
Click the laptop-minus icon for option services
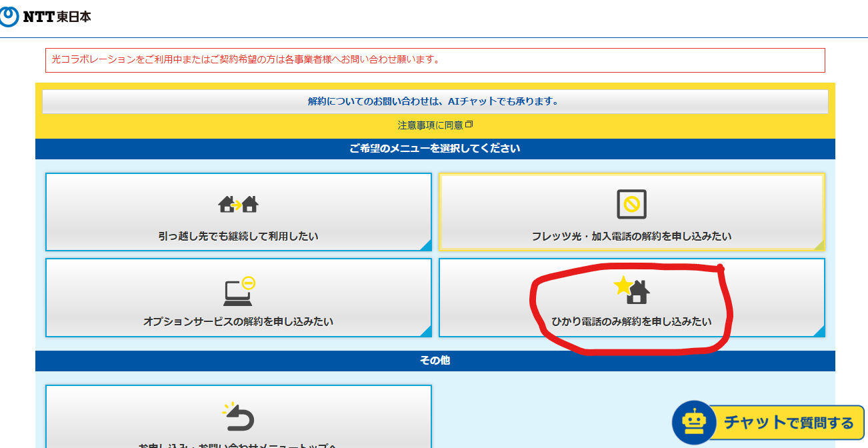point(239,291)
